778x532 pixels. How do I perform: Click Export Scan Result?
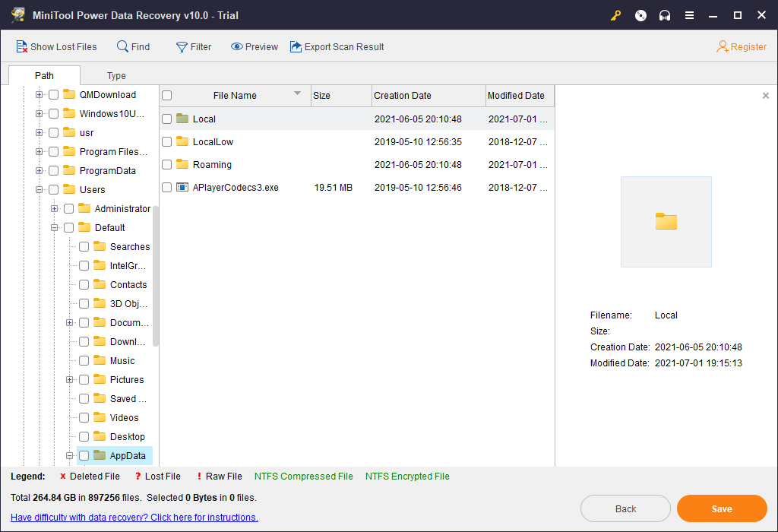tap(337, 46)
